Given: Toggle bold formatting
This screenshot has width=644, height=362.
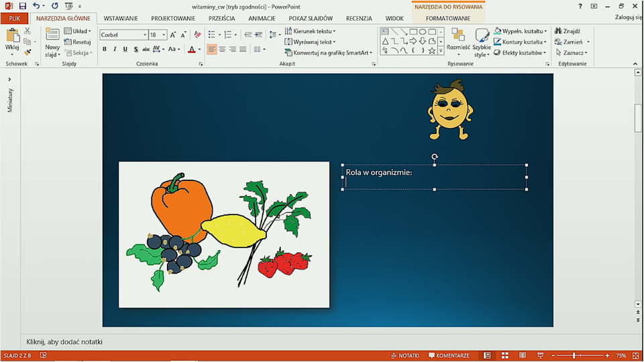Looking at the screenshot, I should coord(104,49).
